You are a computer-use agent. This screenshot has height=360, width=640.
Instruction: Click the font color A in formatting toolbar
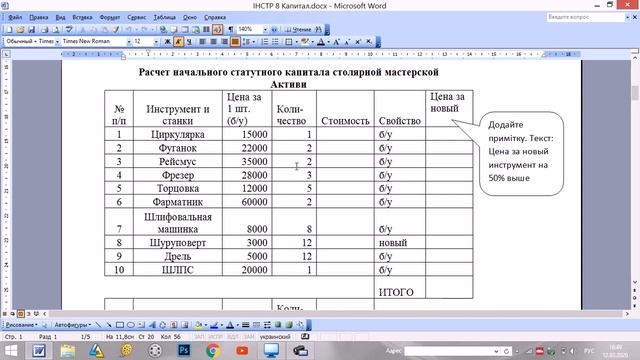(321, 42)
